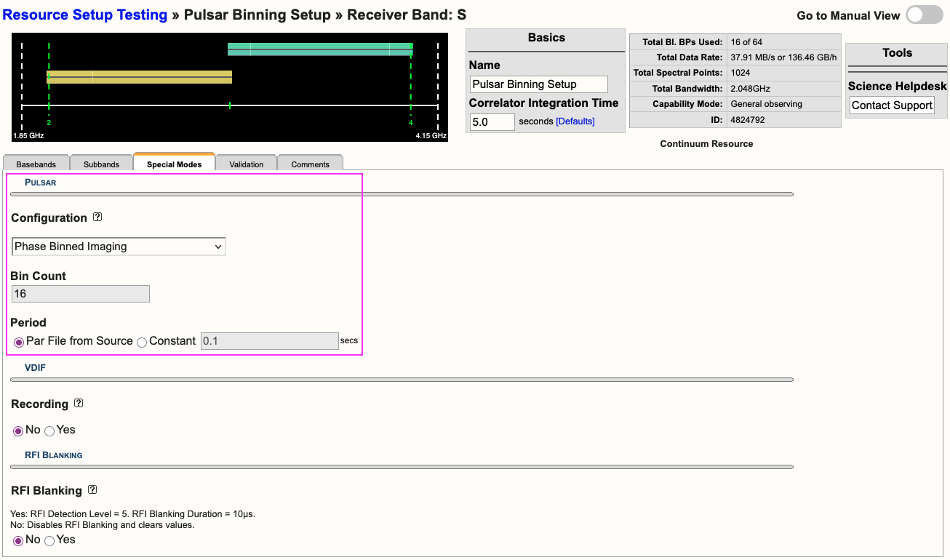Switch to the Subbands tab
The image size is (950, 560).
[x=101, y=164]
